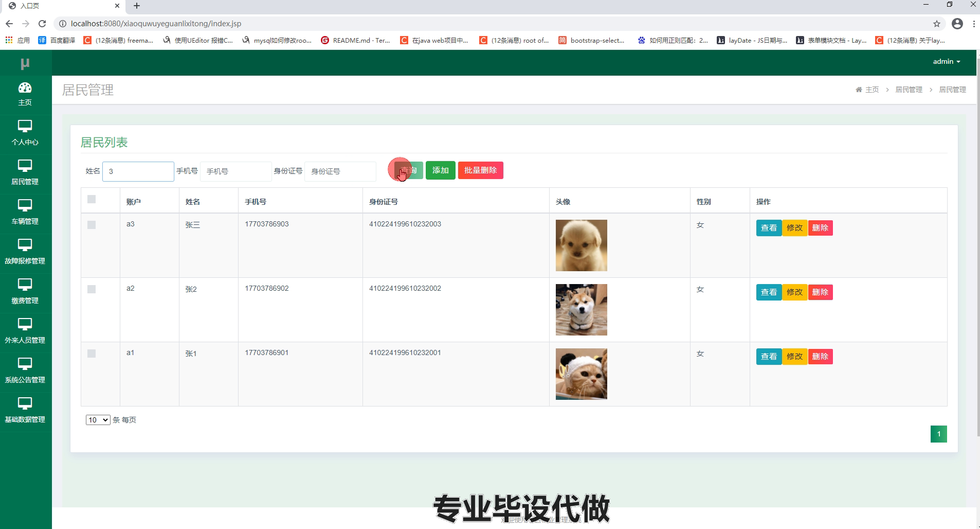Image resolution: width=980 pixels, height=529 pixels.
Task: Open the admin user dropdown
Action: (x=947, y=61)
